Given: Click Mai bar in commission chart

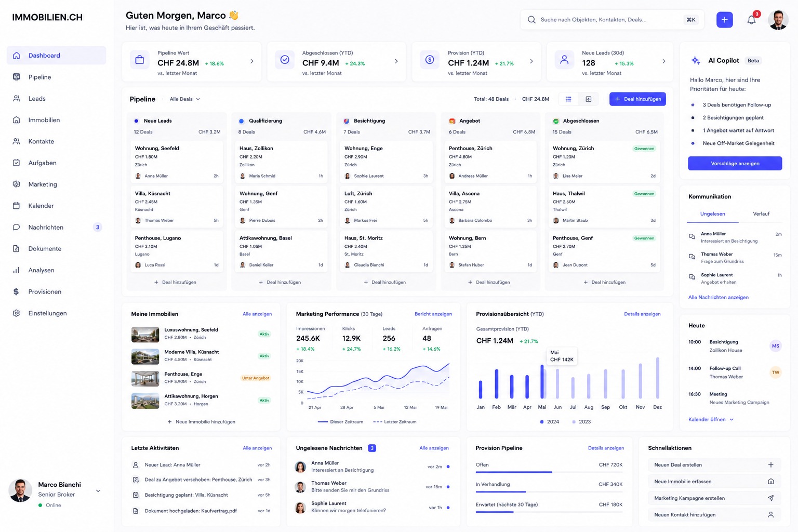Looking at the screenshot, I should pyautogui.click(x=542, y=381).
